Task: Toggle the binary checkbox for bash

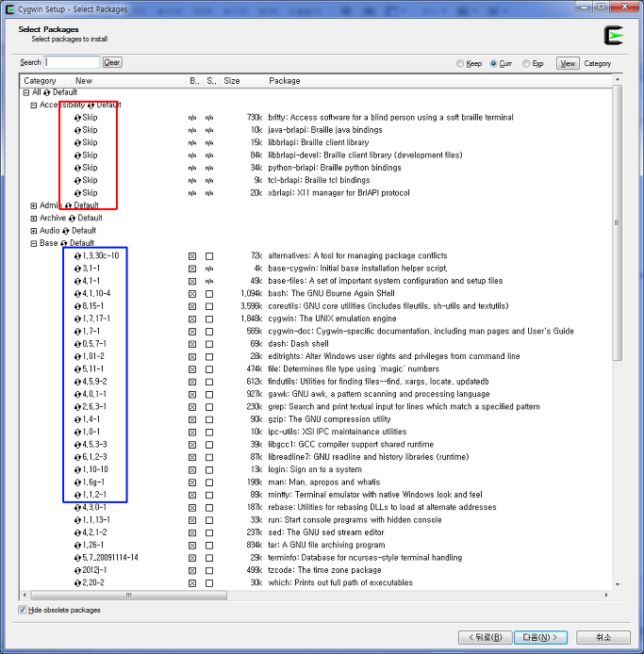Action: coord(192,294)
